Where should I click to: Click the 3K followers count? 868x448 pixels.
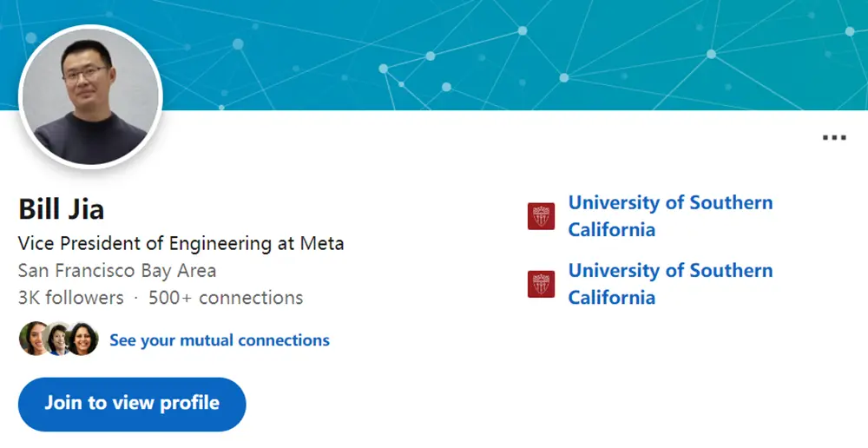(x=71, y=298)
